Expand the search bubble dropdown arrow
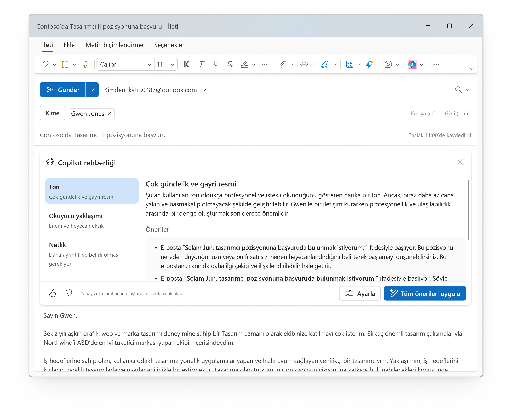The image size is (512, 420). [x=397, y=65]
